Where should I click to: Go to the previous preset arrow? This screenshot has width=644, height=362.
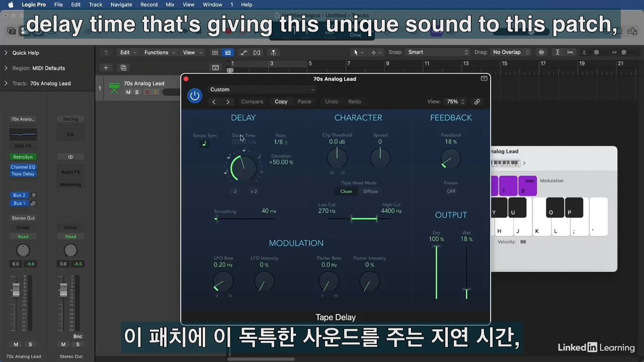[214, 102]
